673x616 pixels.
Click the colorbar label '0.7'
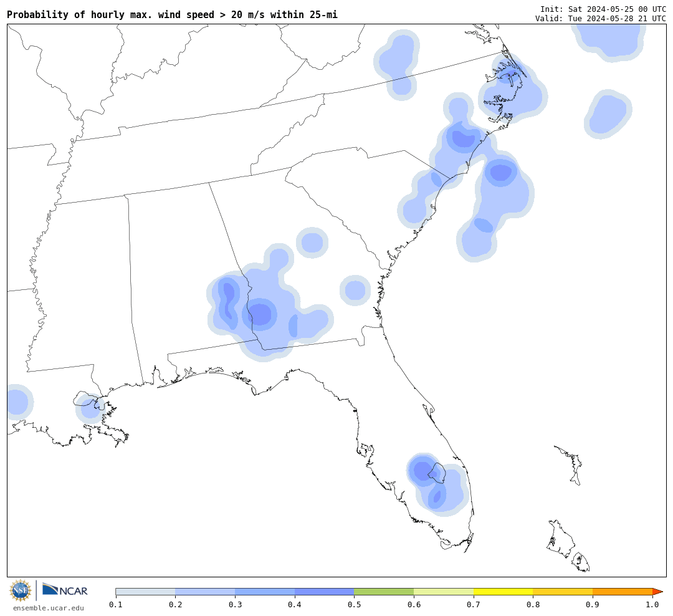tap(474, 605)
